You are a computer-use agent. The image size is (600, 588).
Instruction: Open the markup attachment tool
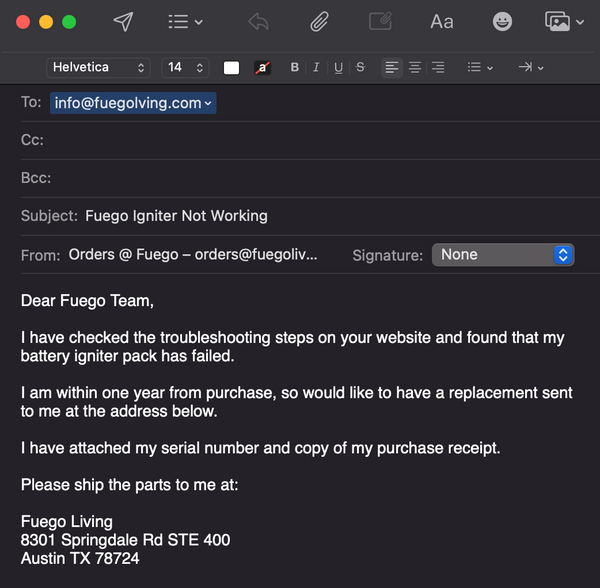pyautogui.click(x=380, y=22)
